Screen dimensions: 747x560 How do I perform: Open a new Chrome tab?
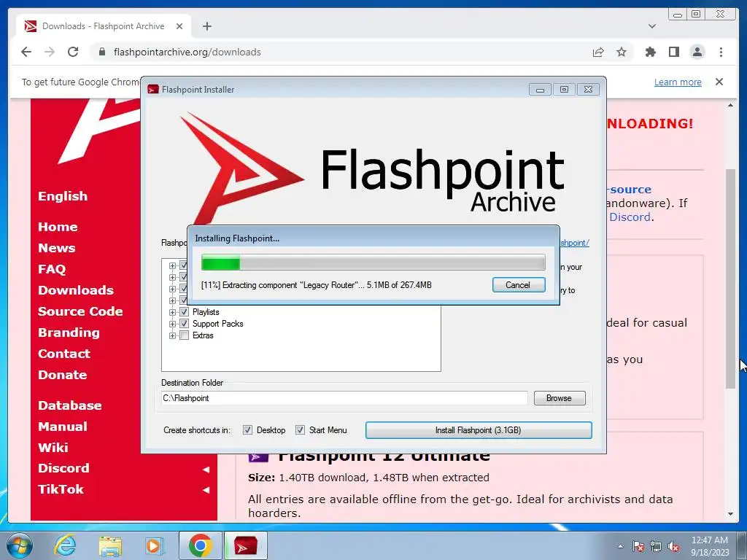[206, 26]
